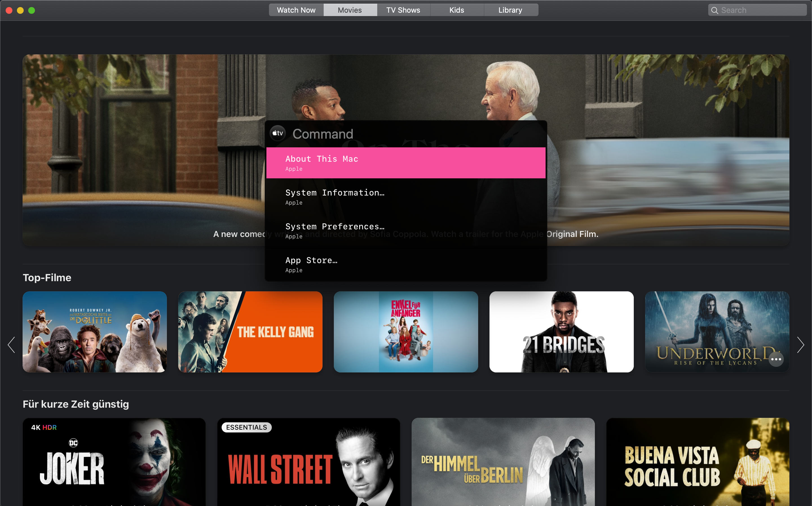Viewport: 812px width, 506px height.
Task: Go to previous Top-Filme with left chevron
Action: pyautogui.click(x=11, y=345)
